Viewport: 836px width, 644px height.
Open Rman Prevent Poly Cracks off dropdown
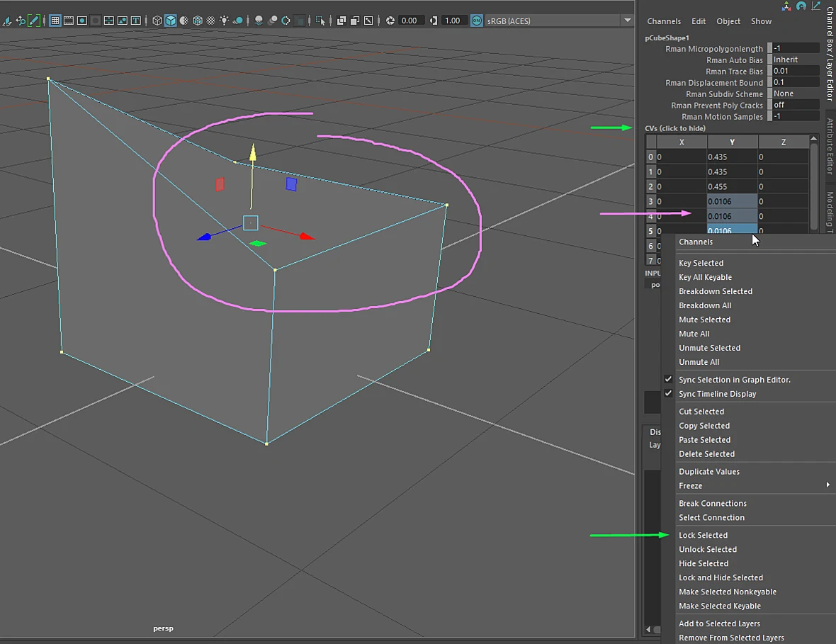click(x=796, y=105)
